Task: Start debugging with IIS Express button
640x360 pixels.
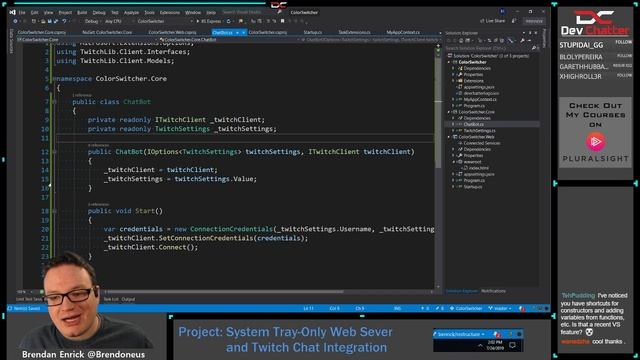Action: click(210, 21)
